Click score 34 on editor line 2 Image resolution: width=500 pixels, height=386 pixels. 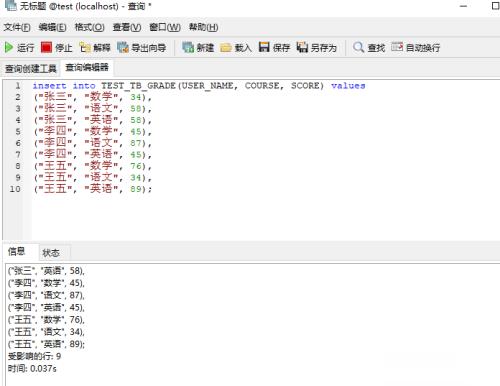click(136, 97)
